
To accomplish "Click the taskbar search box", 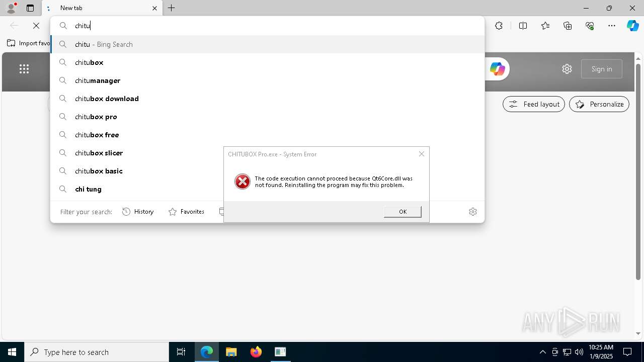I will point(97,352).
